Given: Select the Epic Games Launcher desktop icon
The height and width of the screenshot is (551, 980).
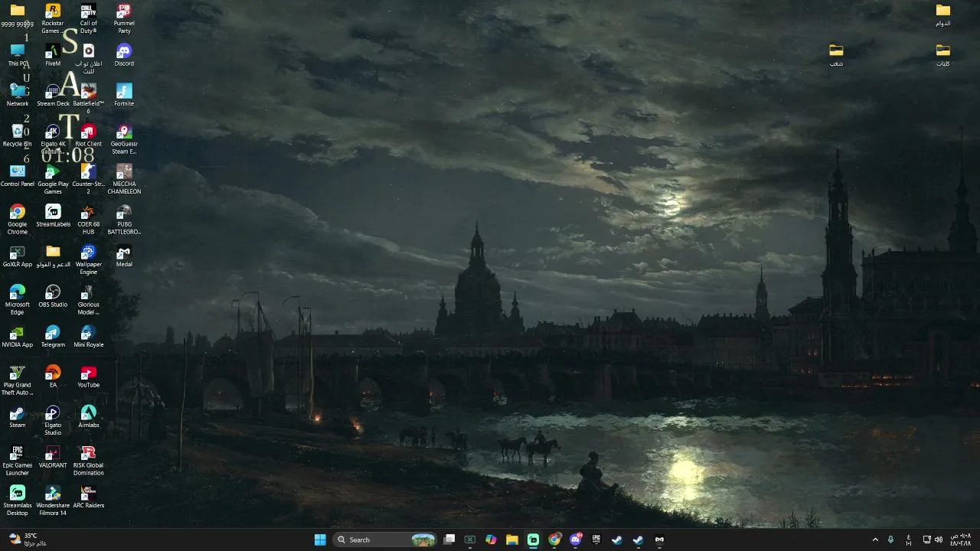Looking at the screenshot, I should point(18,461).
